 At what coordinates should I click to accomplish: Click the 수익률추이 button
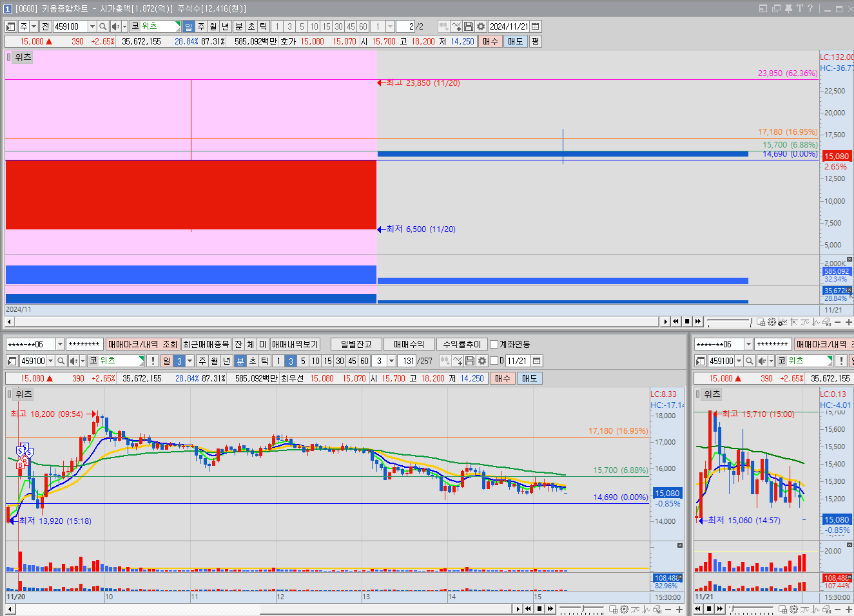(462, 344)
